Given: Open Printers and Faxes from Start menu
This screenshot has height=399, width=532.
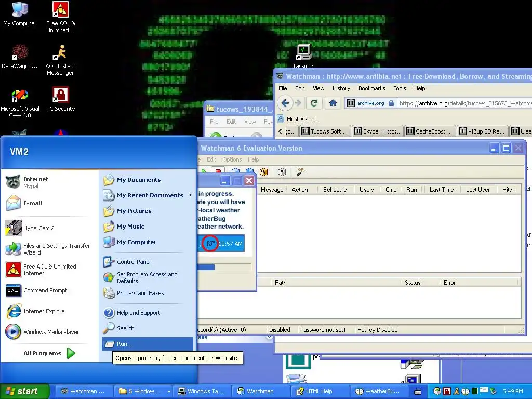Looking at the screenshot, I should tap(148, 293).
